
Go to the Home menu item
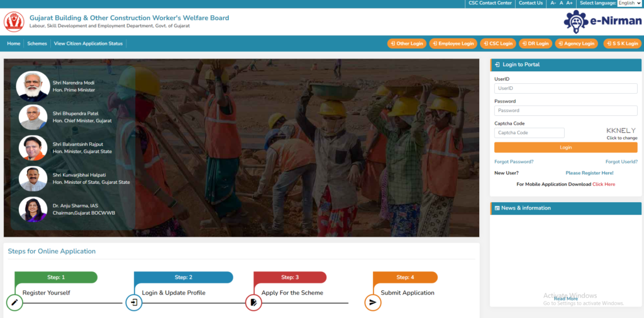tap(14, 43)
